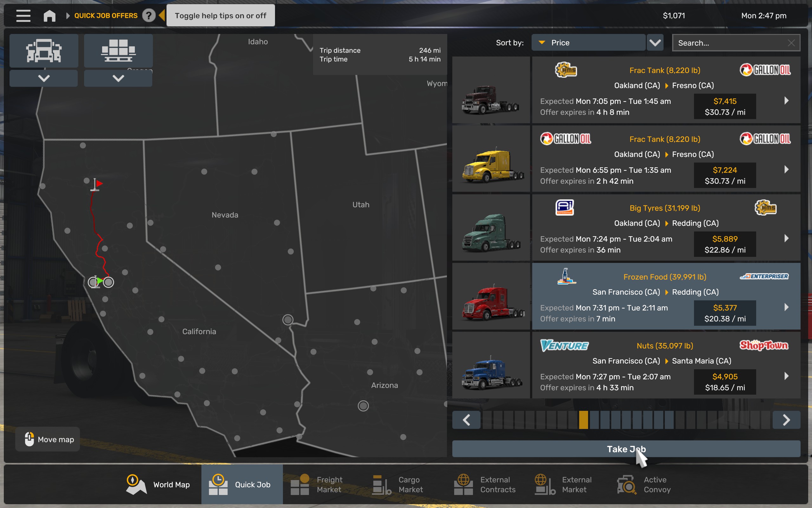Click the $1,071 account balance

coord(674,16)
